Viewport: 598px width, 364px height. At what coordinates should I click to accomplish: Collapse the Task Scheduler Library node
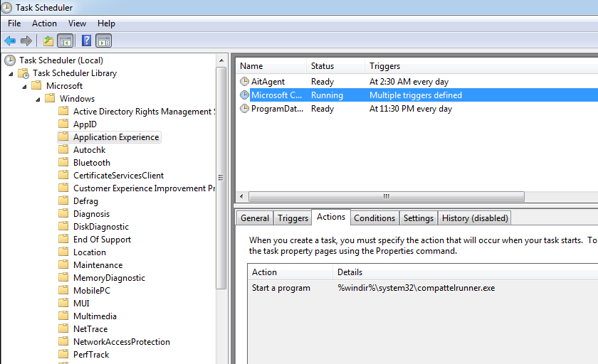tap(11, 74)
